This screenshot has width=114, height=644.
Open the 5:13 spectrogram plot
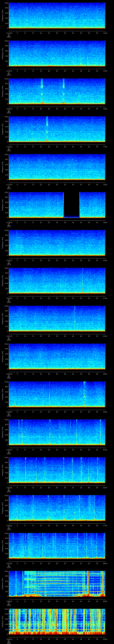coord(57,16)
